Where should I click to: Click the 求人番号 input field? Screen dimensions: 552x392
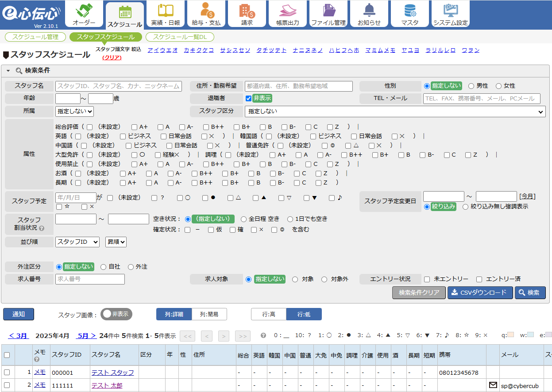coord(90,279)
